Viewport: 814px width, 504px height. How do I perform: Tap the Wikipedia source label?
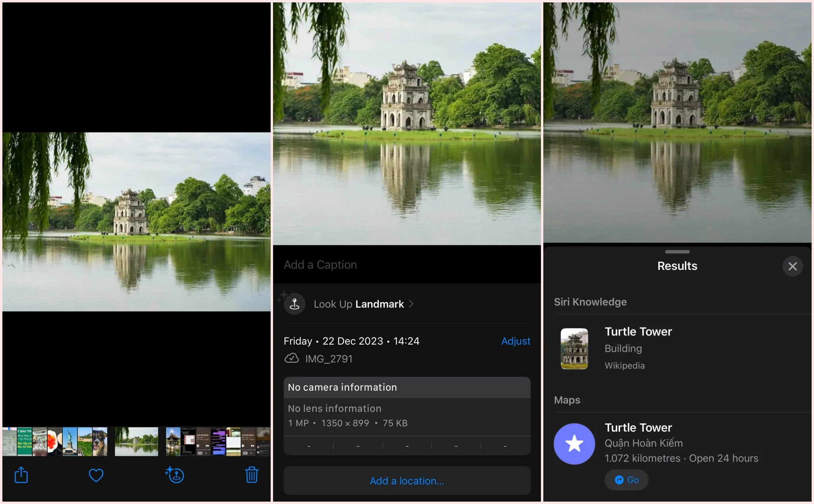[624, 366]
